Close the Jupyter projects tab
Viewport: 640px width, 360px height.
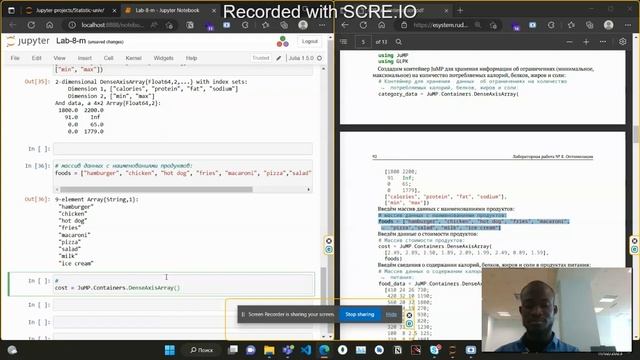coord(114,10)
